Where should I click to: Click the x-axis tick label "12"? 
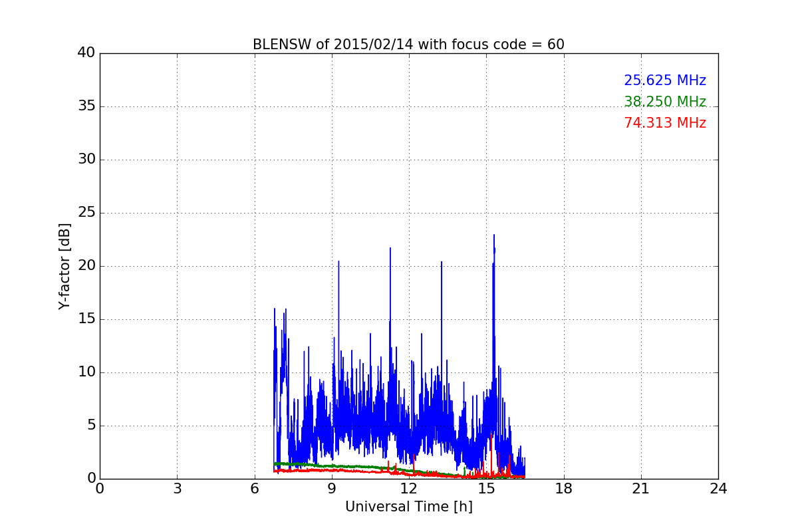tap(409, 489)
